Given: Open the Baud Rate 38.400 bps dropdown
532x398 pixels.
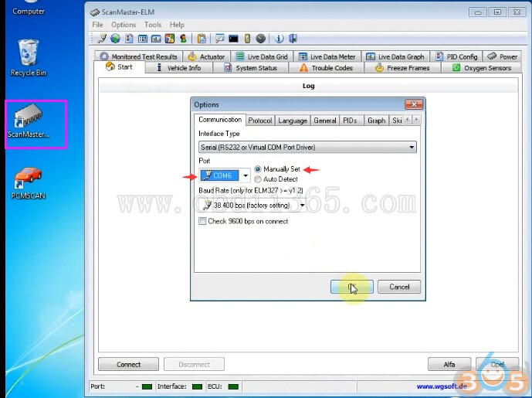Looking at the screenshot, I should pos(302,205).
